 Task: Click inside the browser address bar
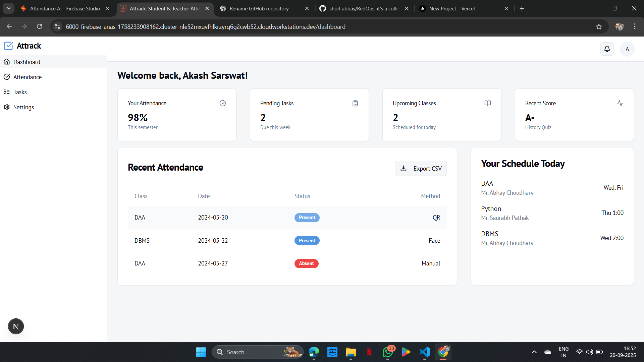click(235, 26)
